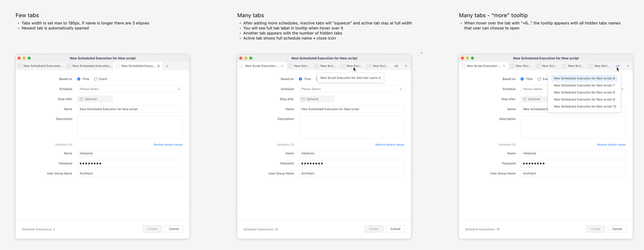Click 'Variables (3)' label in the Few tabs window

pos(64,145)
